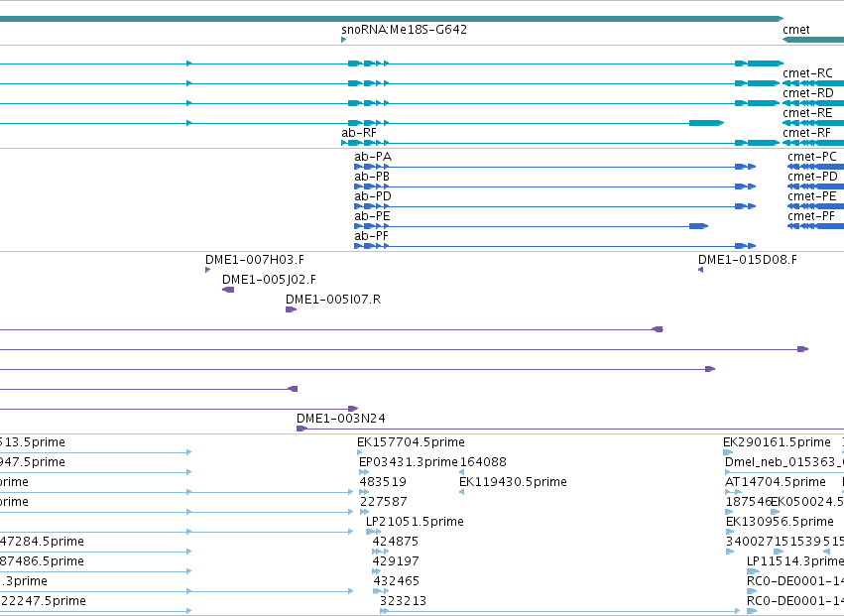
Task: Choose the cmet-PE protein label
Action: tap(812, 196)
